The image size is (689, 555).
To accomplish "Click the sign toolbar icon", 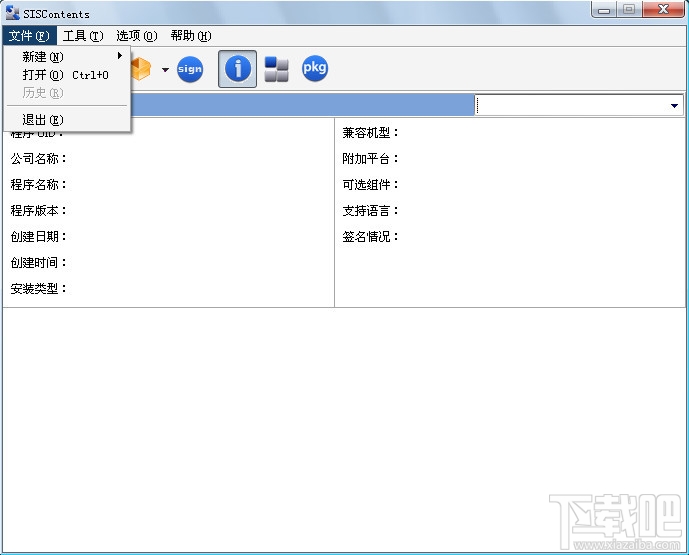I will (x=190, y=69).
